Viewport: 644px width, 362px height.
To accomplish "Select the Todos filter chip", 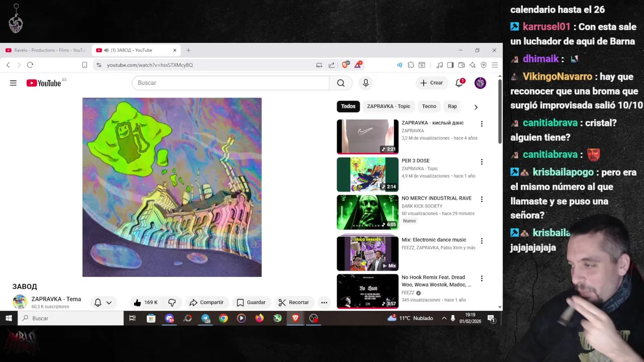I will [348, 106].
